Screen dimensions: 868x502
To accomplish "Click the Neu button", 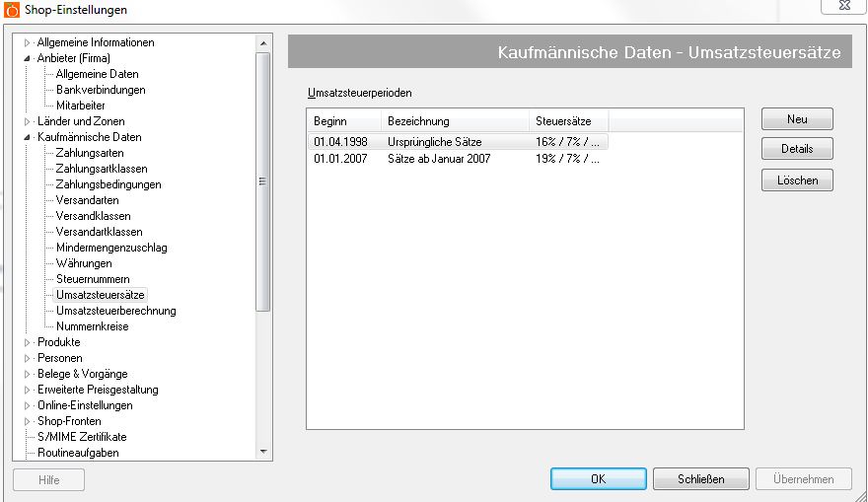I will tap(797, 119).
